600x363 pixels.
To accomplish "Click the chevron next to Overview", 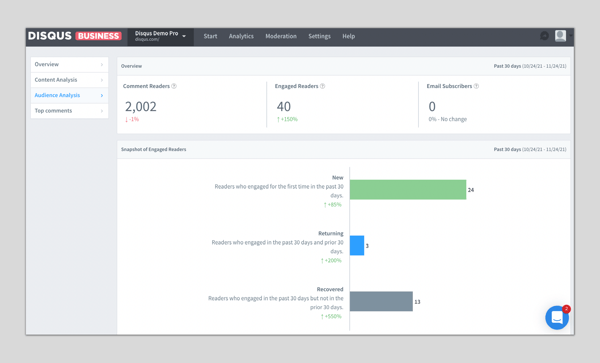I will point(102,65).
